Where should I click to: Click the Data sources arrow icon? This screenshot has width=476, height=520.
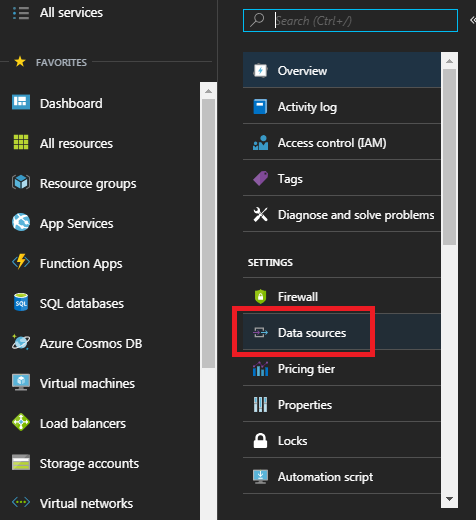260,332
